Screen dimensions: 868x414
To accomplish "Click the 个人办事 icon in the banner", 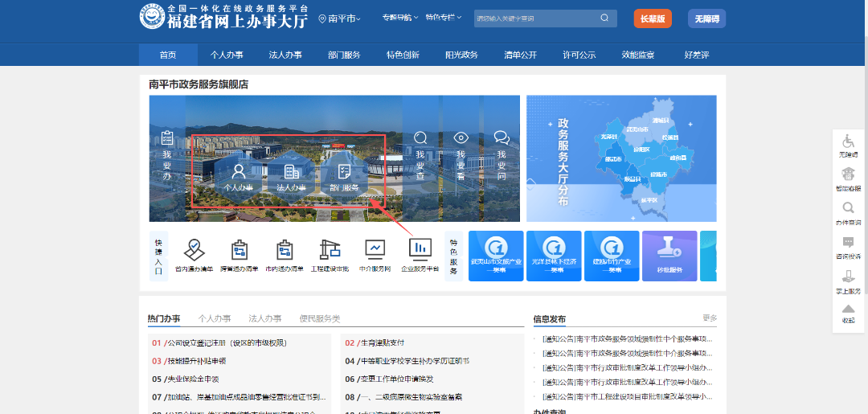I will click(238, 172).
